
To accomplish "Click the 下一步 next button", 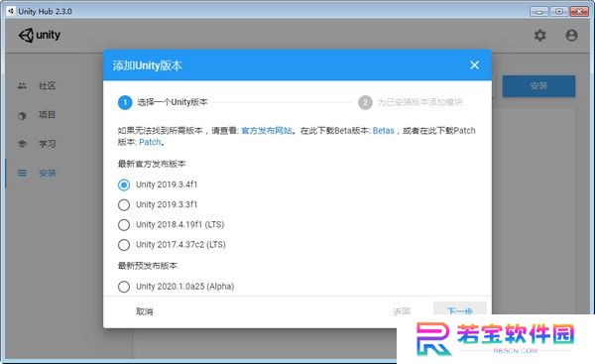I will [x=460, y=310].
